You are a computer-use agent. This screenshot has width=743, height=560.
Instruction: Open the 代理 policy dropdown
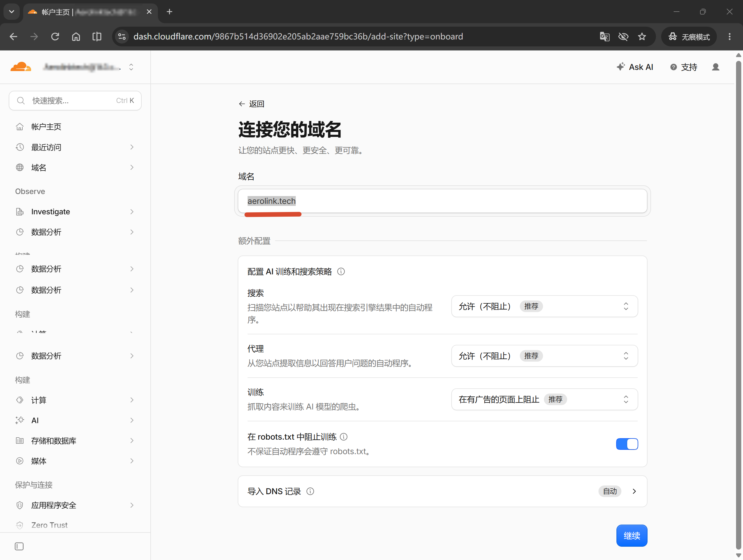click(544, 356)
